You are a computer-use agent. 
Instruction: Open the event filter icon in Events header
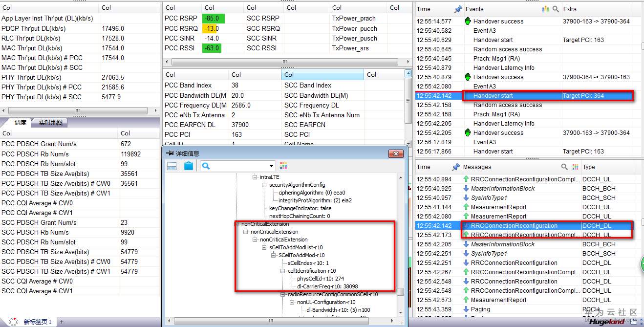pyautogui.click(x=546, y=9)
